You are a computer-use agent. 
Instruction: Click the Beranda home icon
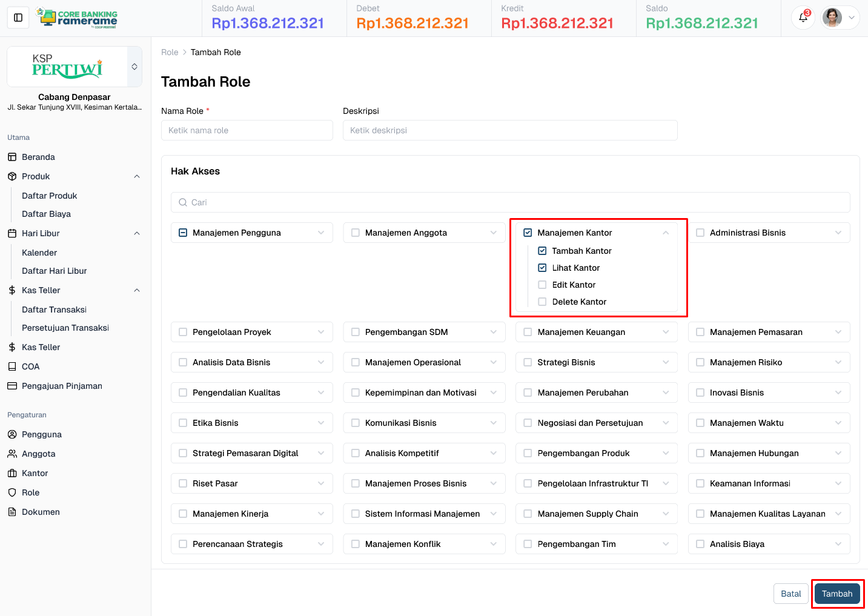click(x=12, y=157)
